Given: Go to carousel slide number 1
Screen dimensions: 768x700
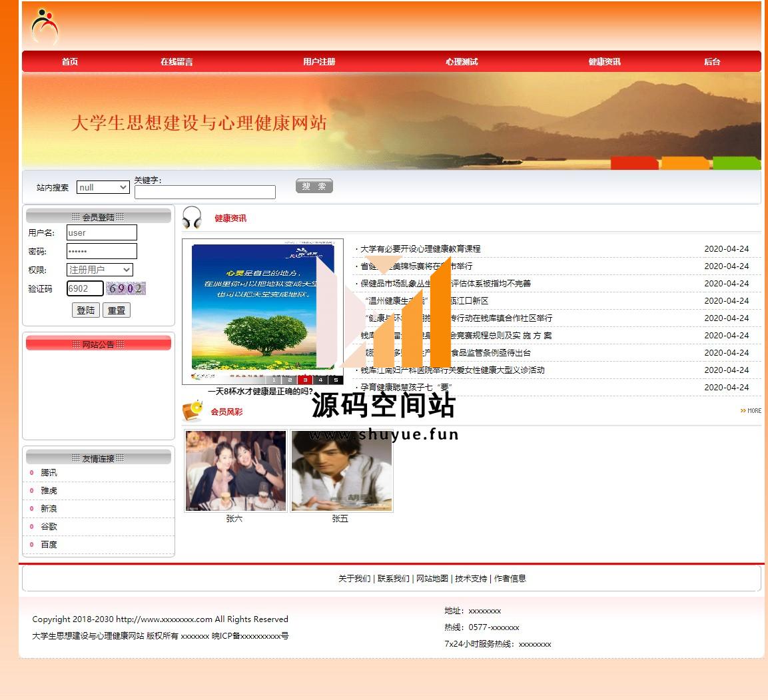Looking at the screenshot, I should click(274, 380).
